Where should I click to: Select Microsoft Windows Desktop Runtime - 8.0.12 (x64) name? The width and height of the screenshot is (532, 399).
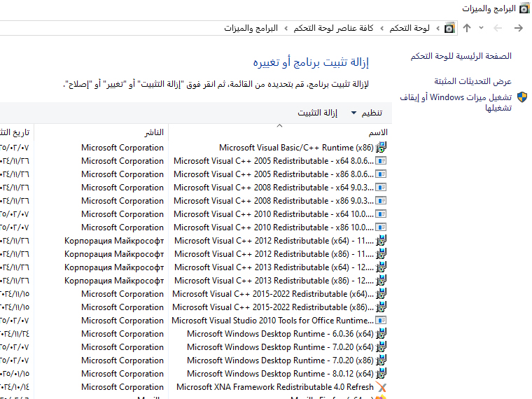click(280, 374)
